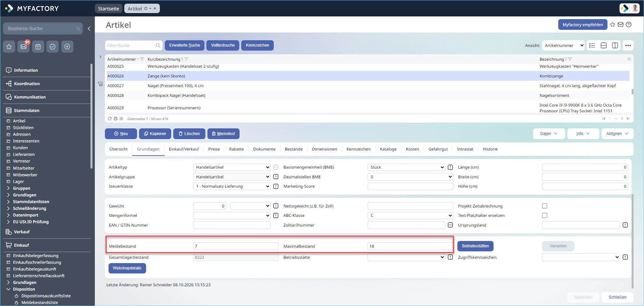Click the list view icon
The image size is (644, 306).
[x=592, y=46]
